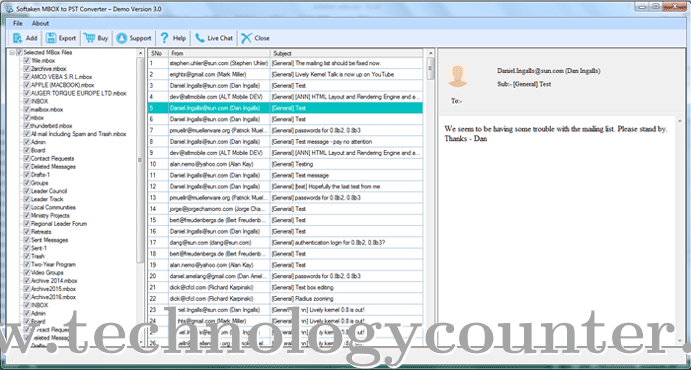Select Archive2016.mbox in tree
Screen dimensions: 691x370
[x=54, y=297]
